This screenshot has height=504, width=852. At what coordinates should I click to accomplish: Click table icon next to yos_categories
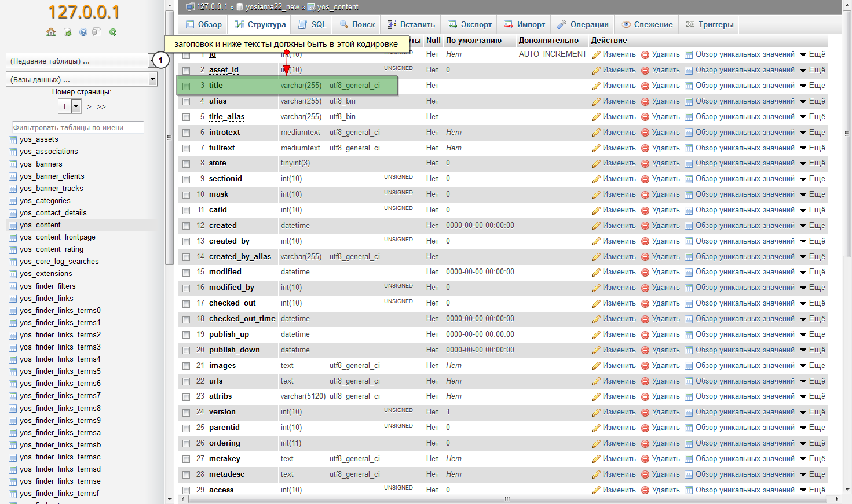[13, 201]
